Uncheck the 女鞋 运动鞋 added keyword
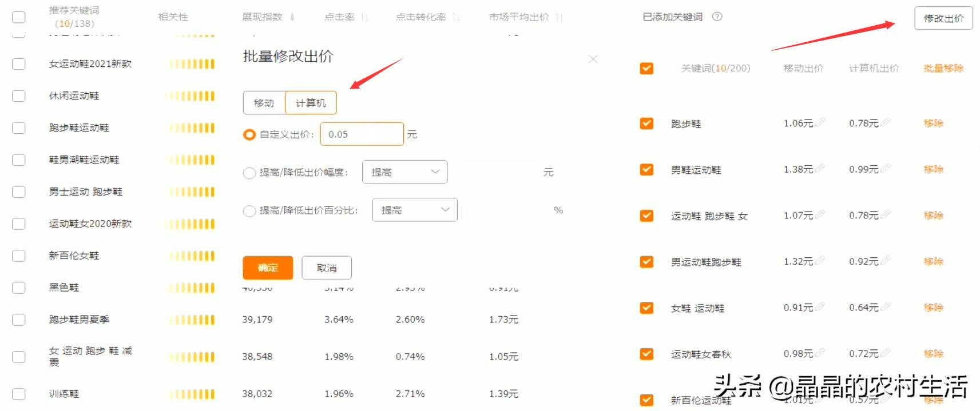The image size is (980, 411). 646,308
